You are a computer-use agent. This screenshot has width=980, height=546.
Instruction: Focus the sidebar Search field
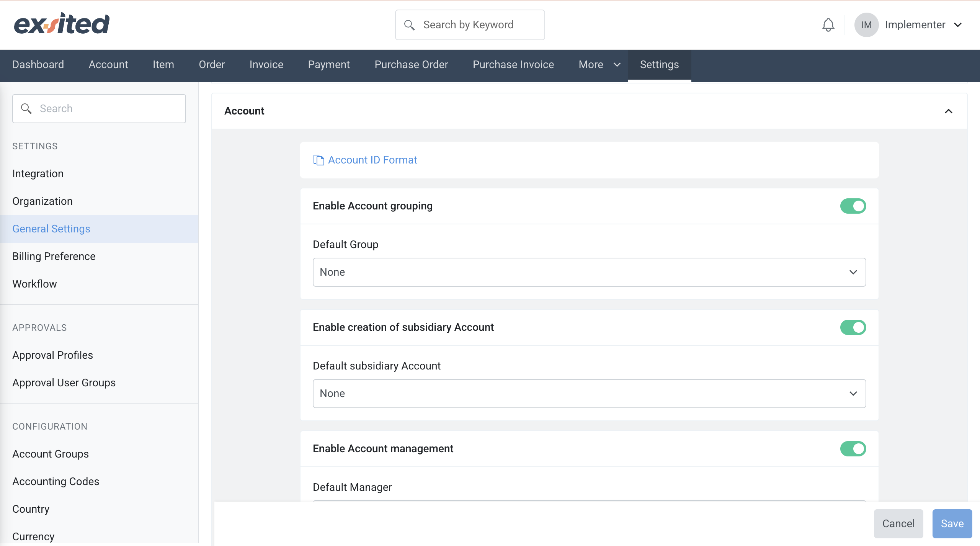click(99, 109)
